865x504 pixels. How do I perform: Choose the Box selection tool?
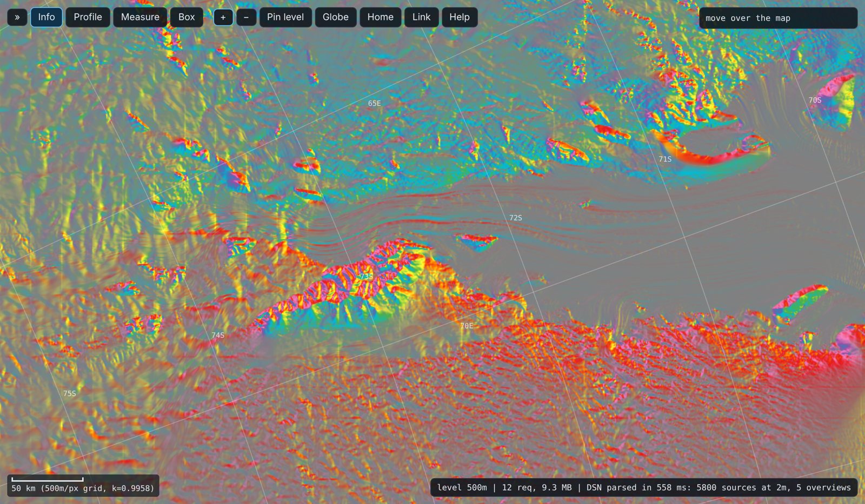(187, 17)
